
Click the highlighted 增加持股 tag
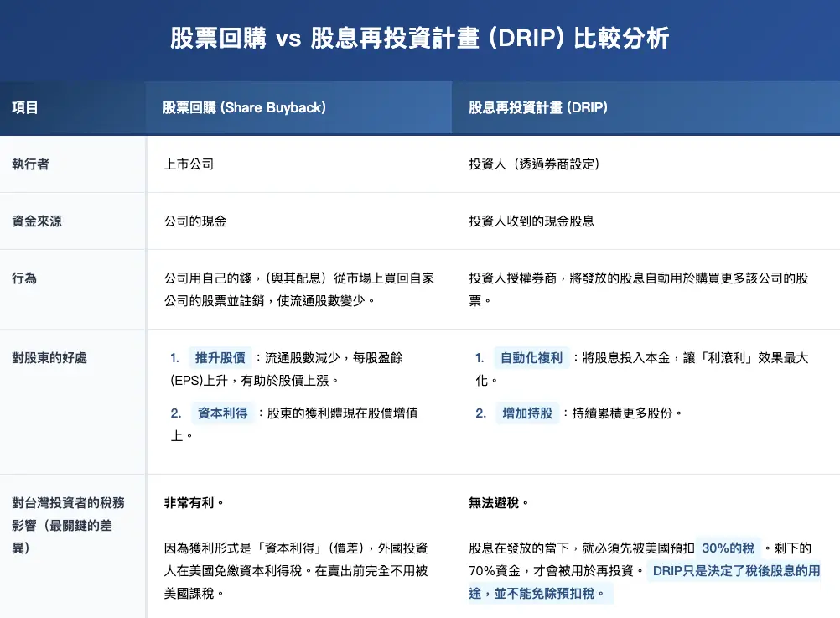(526, 413)
